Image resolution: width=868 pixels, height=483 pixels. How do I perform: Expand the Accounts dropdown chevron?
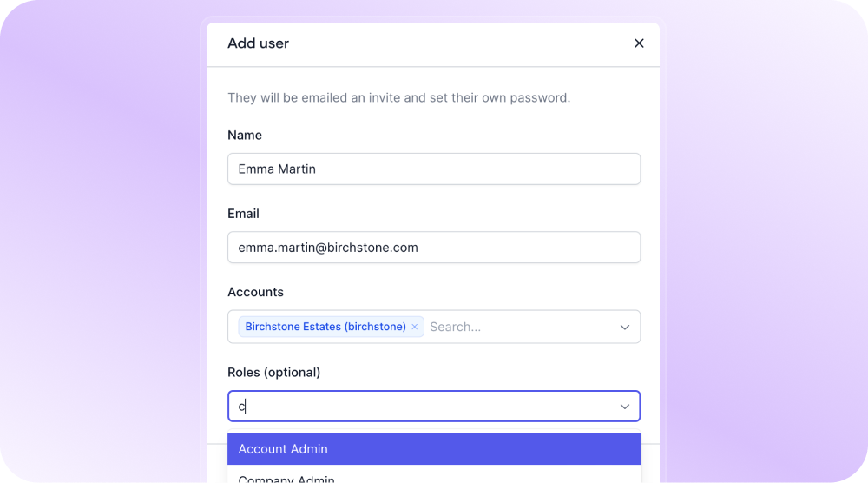pos(624,327)
